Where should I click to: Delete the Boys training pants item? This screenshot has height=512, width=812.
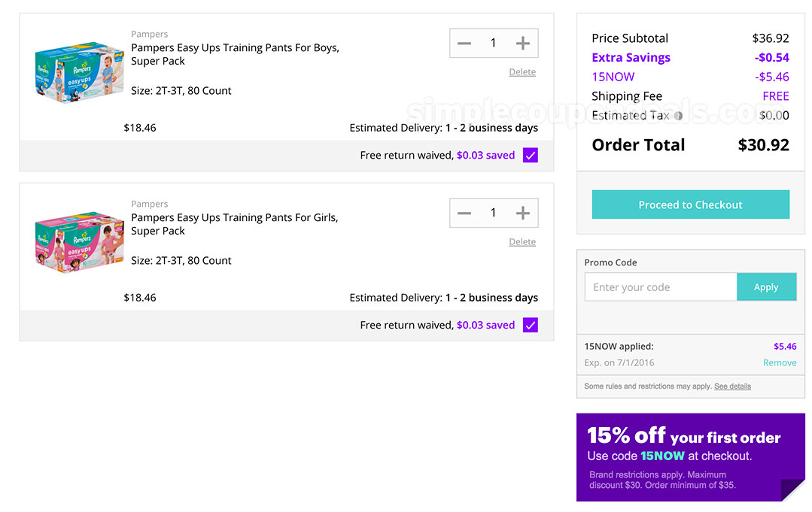(522, 72)
